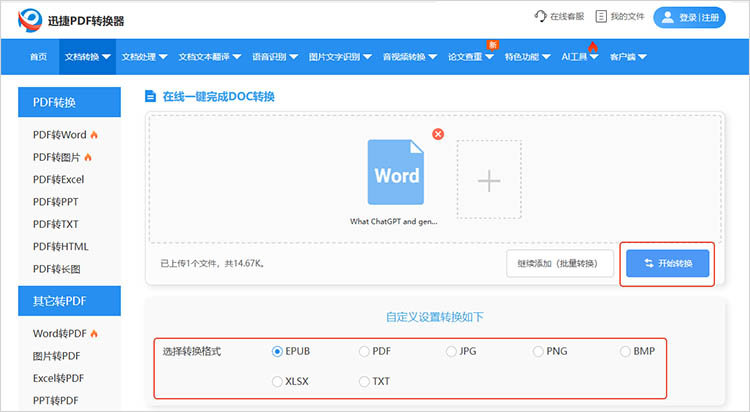Open Word转PDF in sidebar

60,334
